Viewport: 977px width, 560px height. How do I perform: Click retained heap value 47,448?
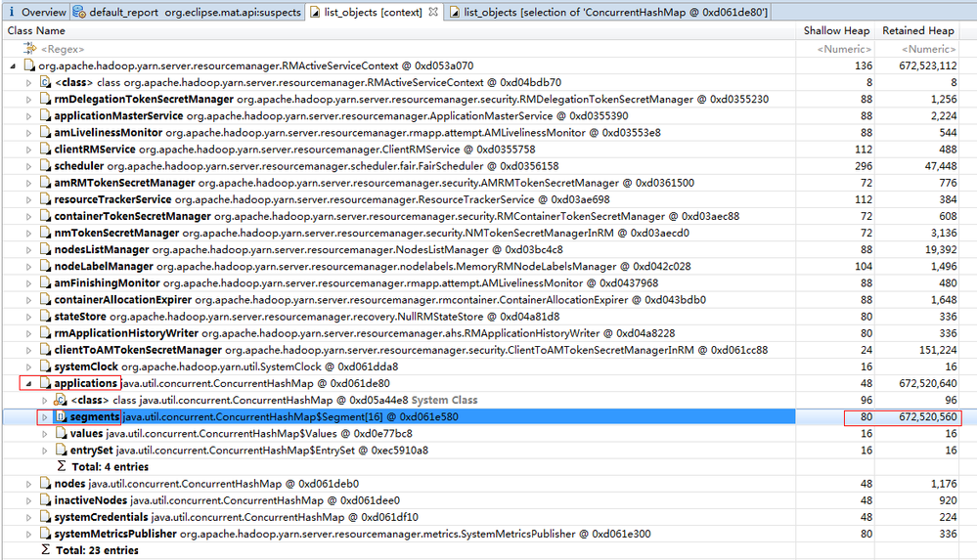point(941,166)
